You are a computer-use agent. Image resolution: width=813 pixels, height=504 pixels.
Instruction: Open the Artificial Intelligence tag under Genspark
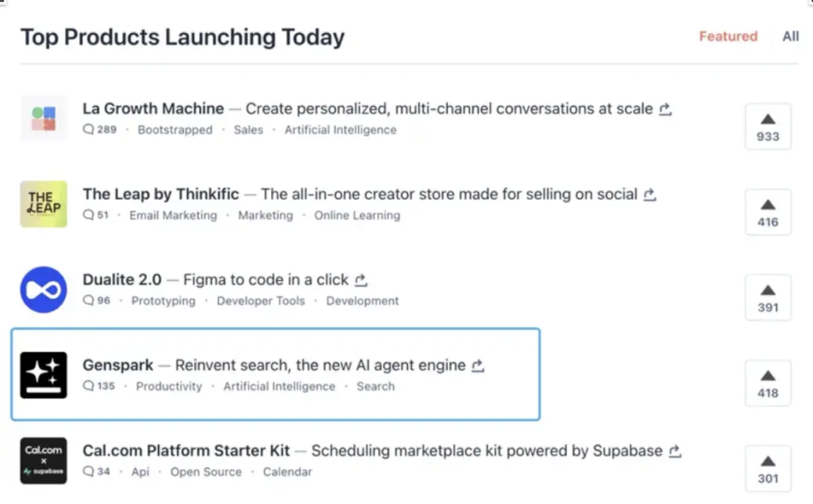point(279,387)
